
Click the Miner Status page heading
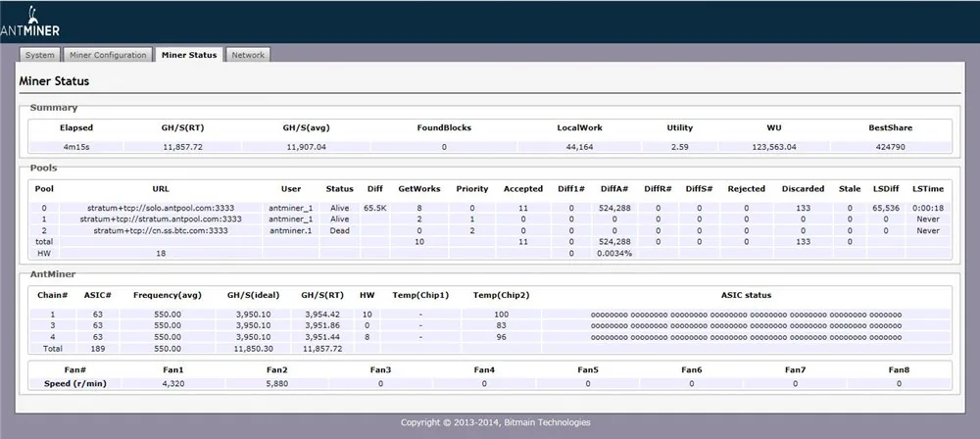54,81
